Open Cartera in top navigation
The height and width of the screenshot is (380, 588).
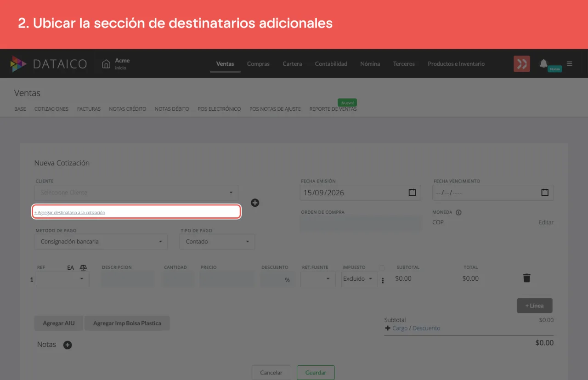tap(292, 64)
